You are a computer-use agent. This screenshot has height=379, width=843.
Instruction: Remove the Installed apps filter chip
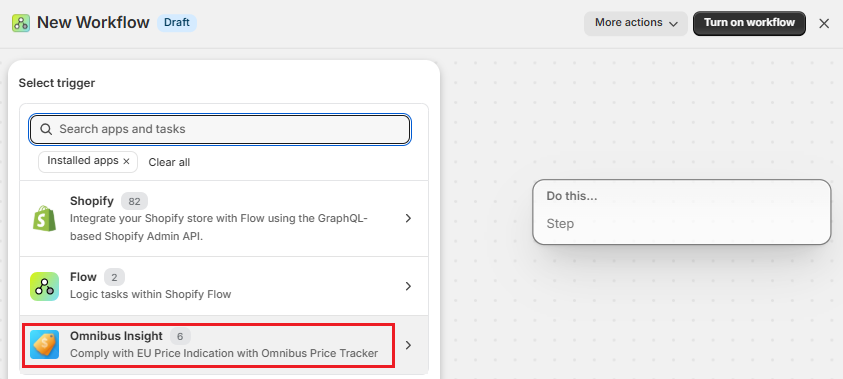point(126,161)
